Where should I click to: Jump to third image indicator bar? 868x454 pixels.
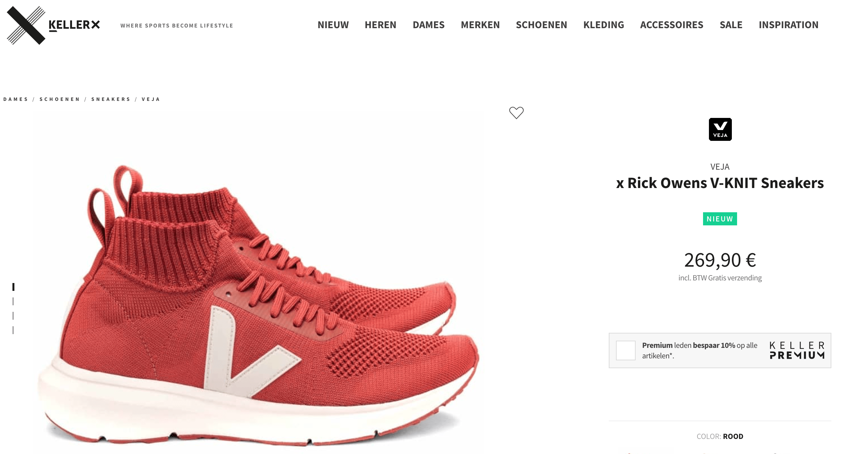tap(13, 316)
